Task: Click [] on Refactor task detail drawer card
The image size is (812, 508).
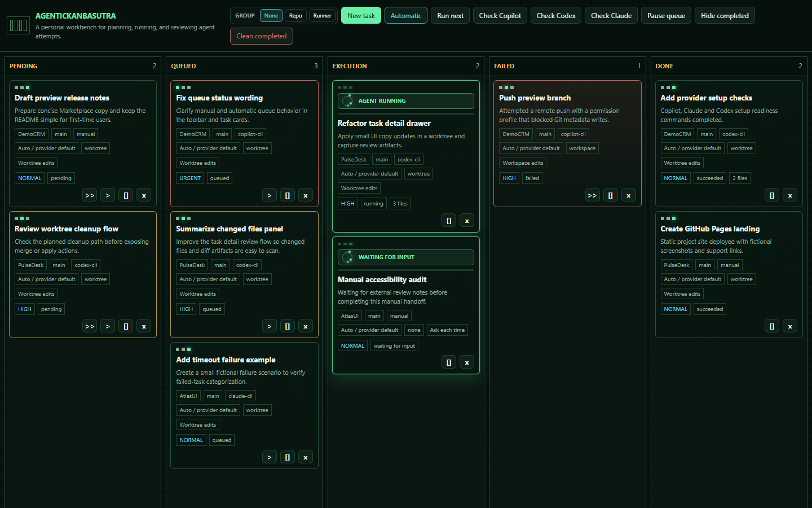Action: (449, 221)
